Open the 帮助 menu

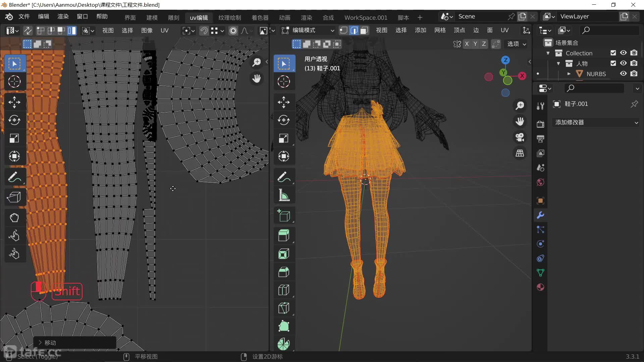pyautogui.click(x=102, y=16)
